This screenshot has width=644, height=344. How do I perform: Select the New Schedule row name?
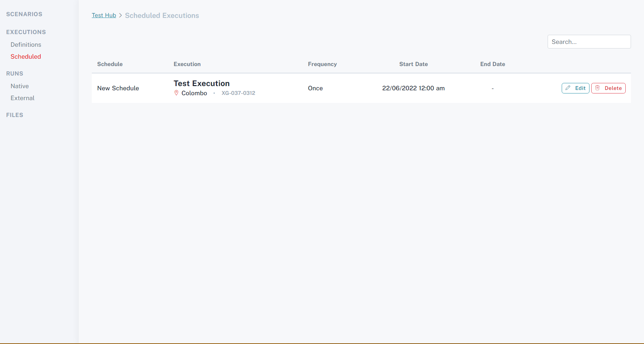click(x=118, y=88)
